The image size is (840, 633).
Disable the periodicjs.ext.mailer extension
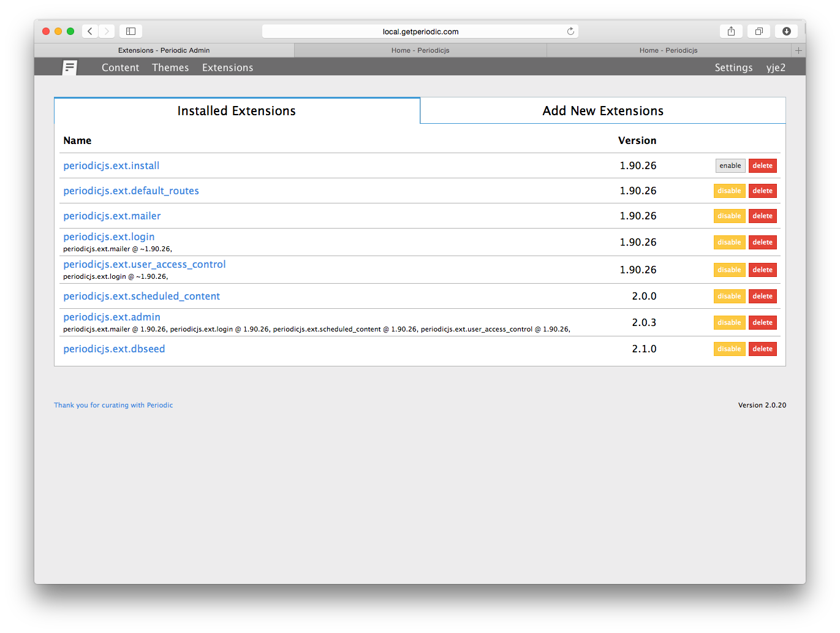coord(730,216)
